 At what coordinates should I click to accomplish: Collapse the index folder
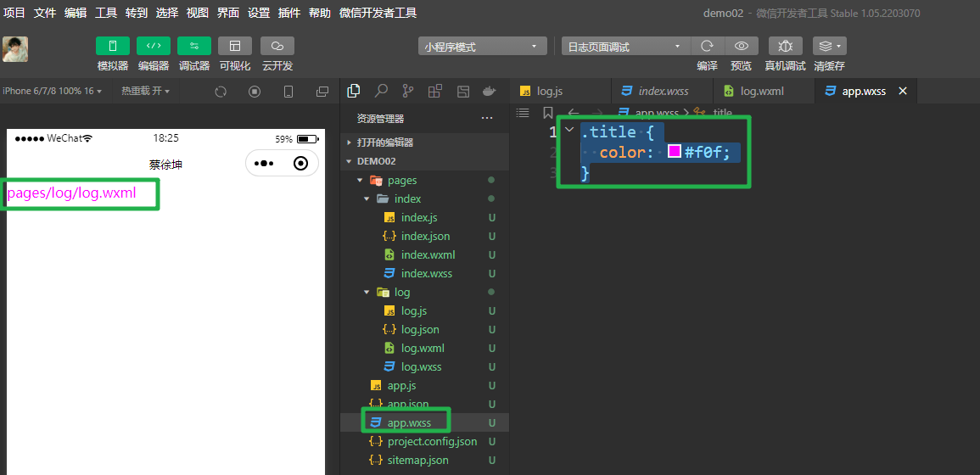click(425, 198)
